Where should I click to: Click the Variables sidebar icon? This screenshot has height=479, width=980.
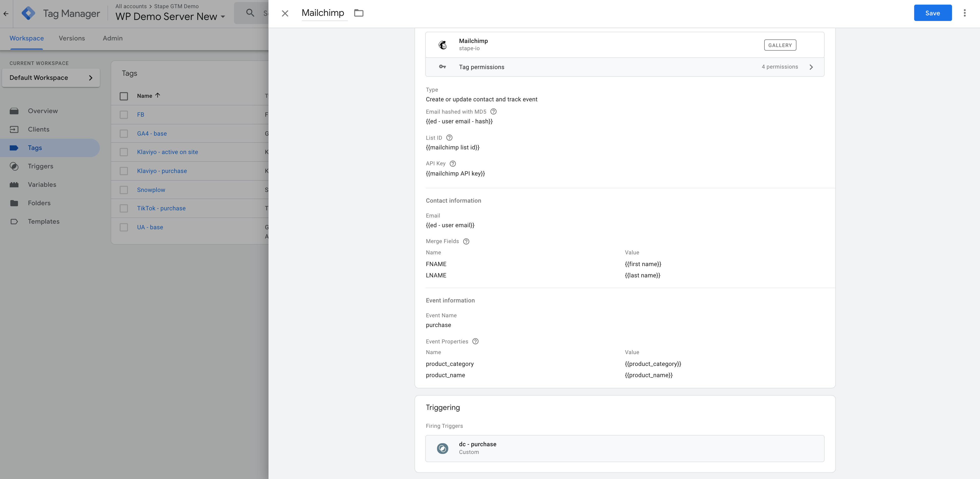pos(14,185)
